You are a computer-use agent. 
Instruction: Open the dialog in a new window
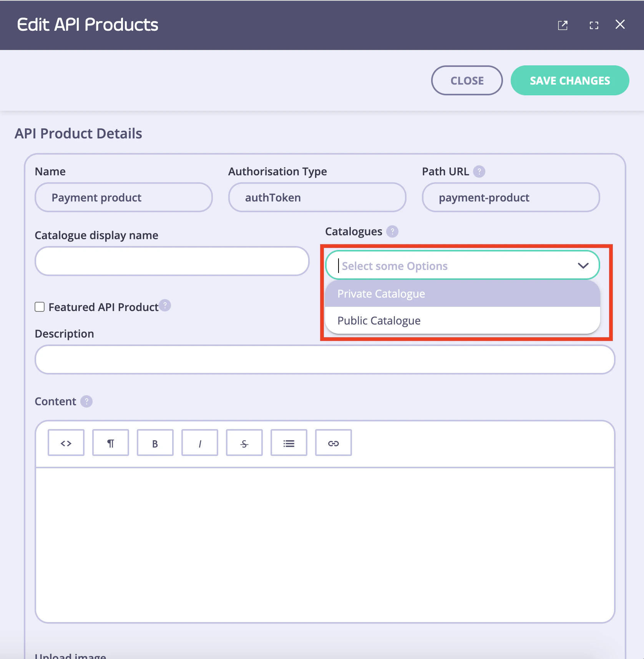pos(563,25)
